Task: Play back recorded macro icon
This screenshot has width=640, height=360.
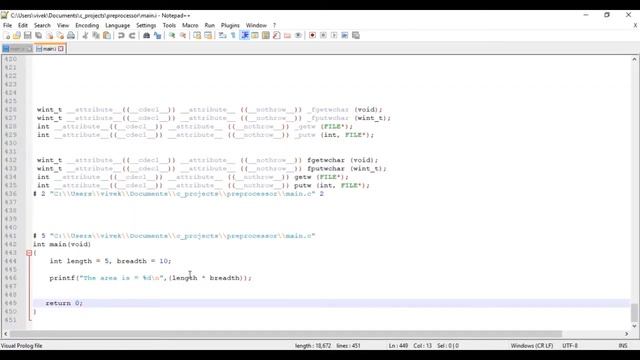Action: (x=334, y=36)
